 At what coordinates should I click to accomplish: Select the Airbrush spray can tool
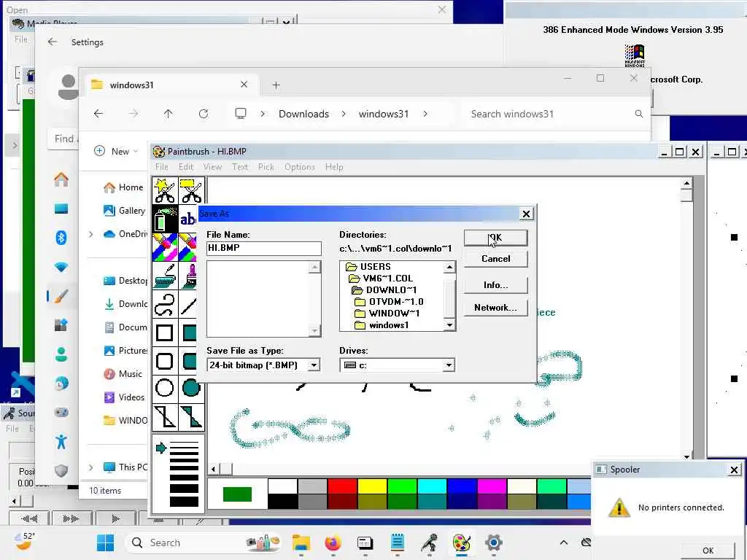pyautogui.click(x=165, y=219)
